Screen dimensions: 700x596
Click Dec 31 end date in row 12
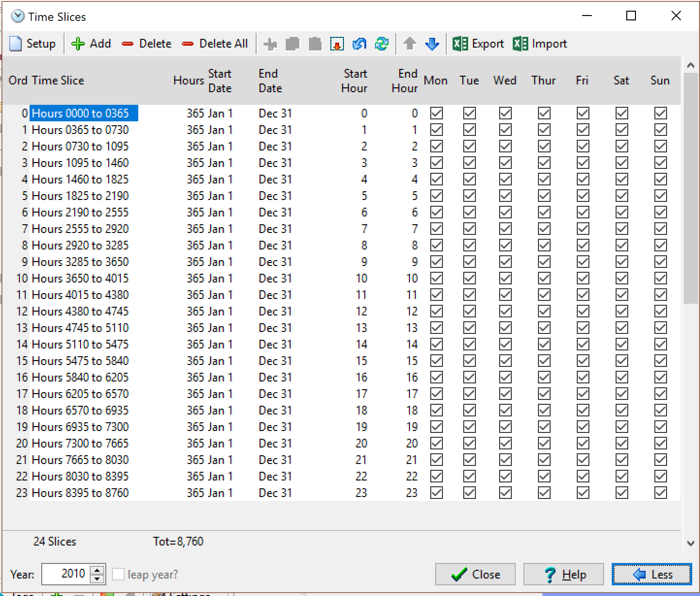[275, 311]
